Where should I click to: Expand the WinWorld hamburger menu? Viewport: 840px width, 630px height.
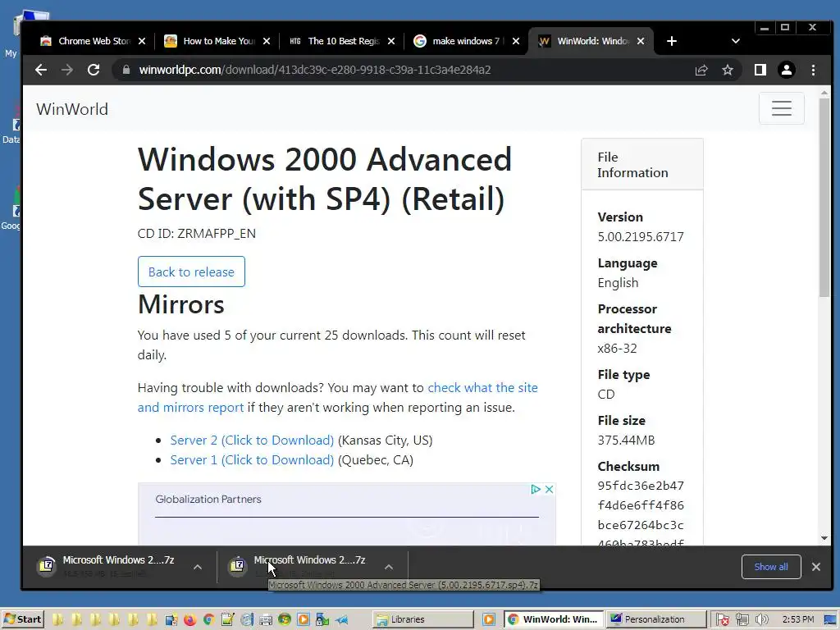tap(782, 108)
